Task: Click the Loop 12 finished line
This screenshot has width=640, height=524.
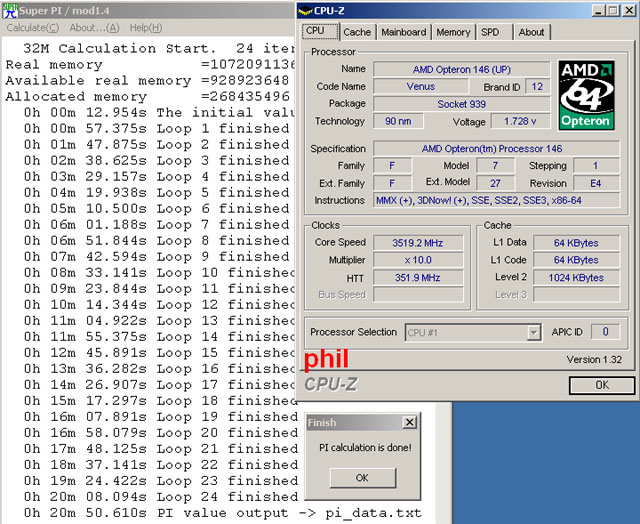Action: (158, 305)
